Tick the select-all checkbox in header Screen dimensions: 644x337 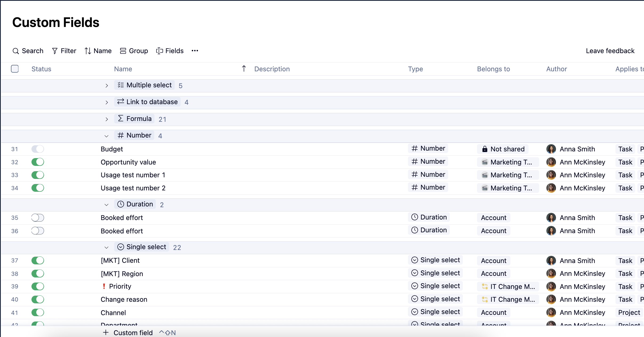point(15,69)
